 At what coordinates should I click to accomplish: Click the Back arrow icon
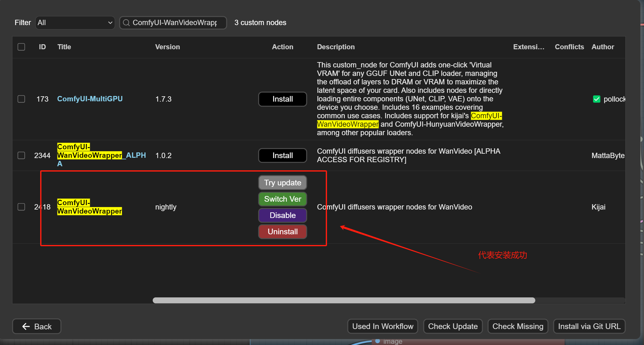26,326
